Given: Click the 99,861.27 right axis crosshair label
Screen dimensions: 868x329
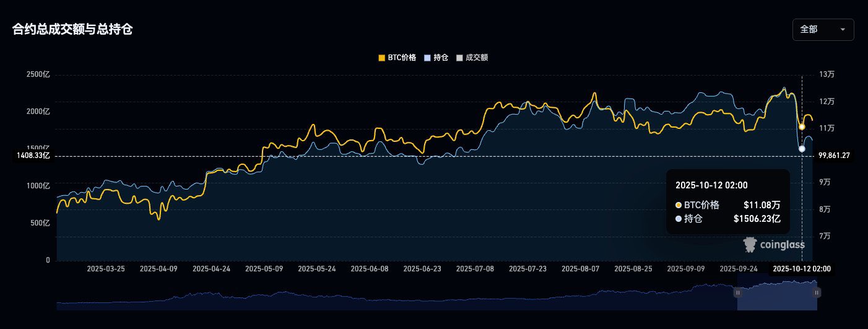Looking at the screenshot, I should (x=833, y=156).
